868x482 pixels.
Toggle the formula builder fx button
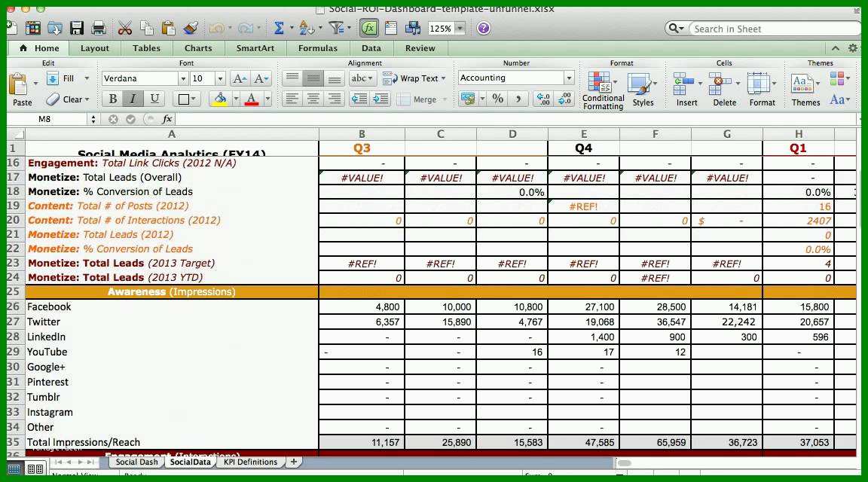coord(368,28)
